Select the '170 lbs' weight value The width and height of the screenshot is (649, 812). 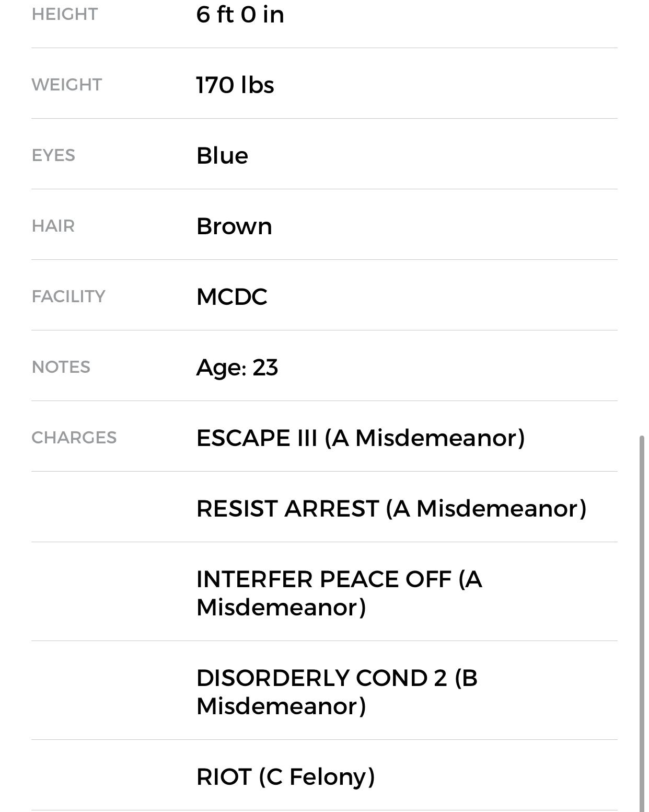pos(235,85)
